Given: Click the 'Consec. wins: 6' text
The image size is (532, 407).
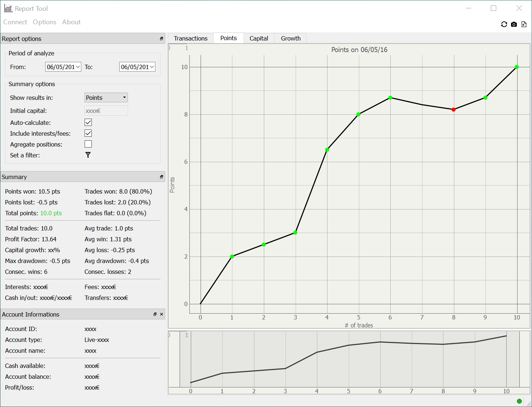Looking at the screenshot, I should (26, 272).
